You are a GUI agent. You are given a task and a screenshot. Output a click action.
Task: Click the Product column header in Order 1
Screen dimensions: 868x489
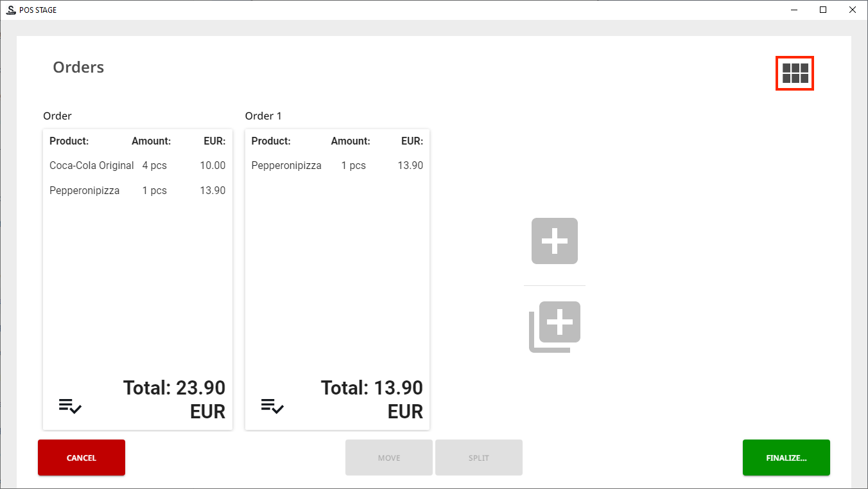point(272,141)
